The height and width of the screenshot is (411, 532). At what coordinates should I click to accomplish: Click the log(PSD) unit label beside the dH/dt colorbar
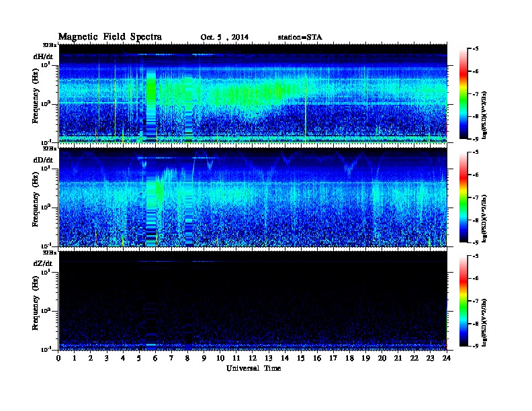click(484, 115)
